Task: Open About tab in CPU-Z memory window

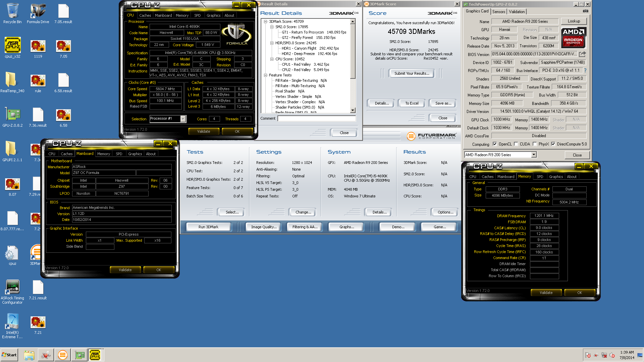Action: [572, 177]
